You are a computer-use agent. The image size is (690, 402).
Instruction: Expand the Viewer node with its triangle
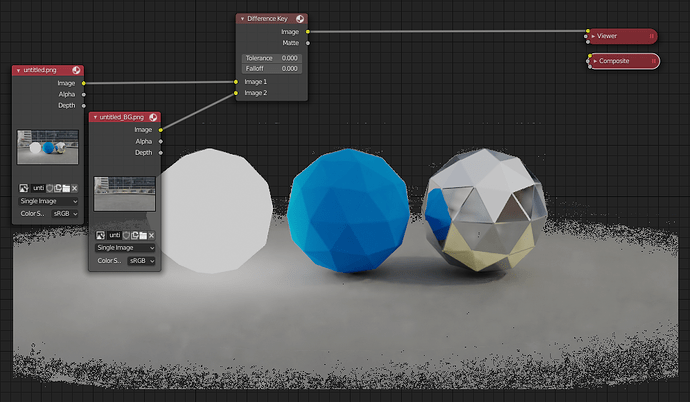593,36
